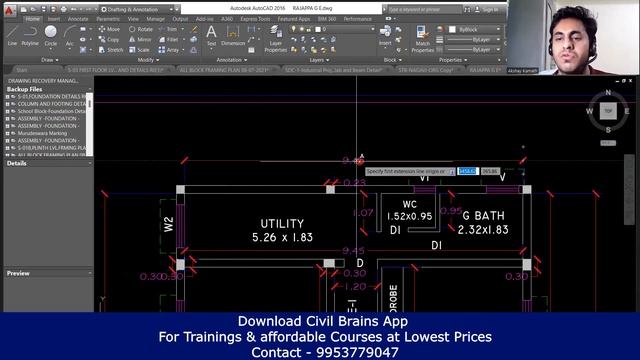Select the Polyline tool
The height and width of the screenshot is (360, 640).
click(30, 35)
